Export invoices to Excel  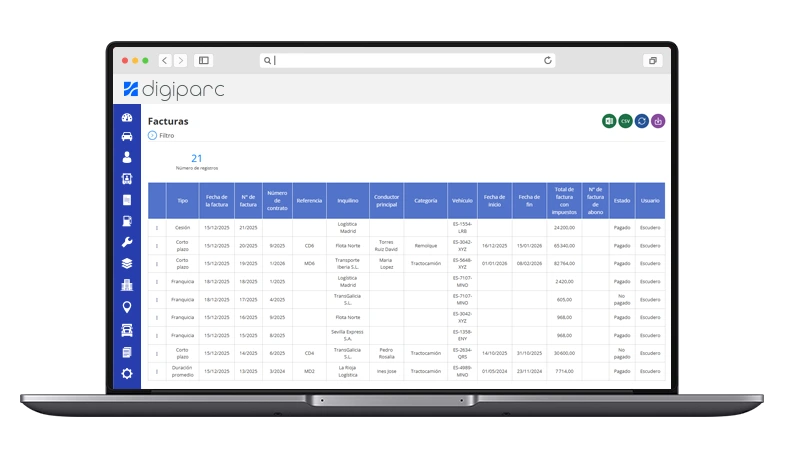608,121
